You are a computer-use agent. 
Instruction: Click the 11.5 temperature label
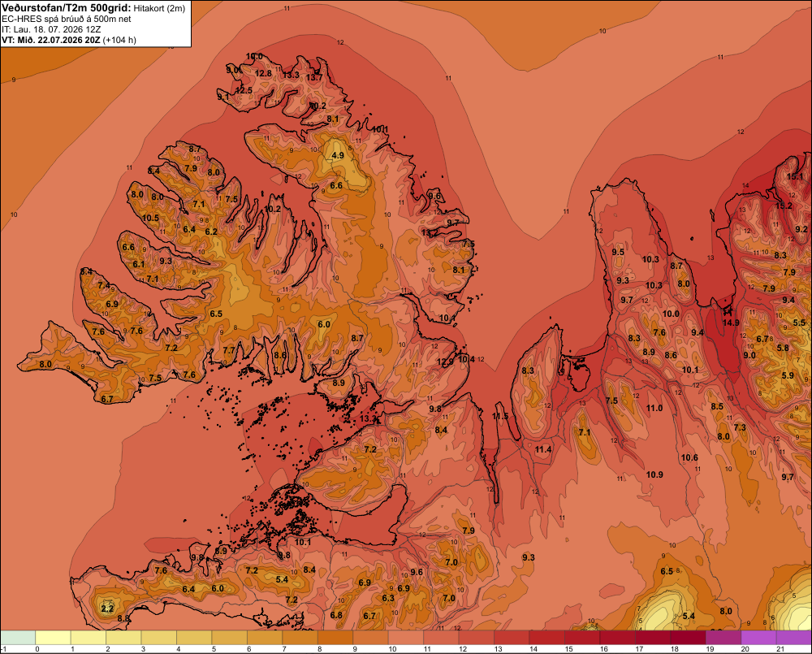500,416
